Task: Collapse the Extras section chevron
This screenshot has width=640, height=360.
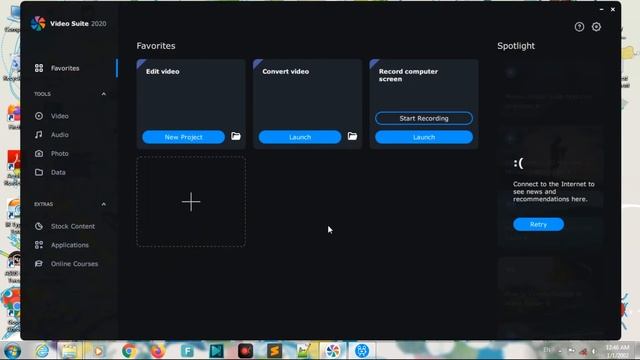Action: pyautogui.click(x=103, y=204)
